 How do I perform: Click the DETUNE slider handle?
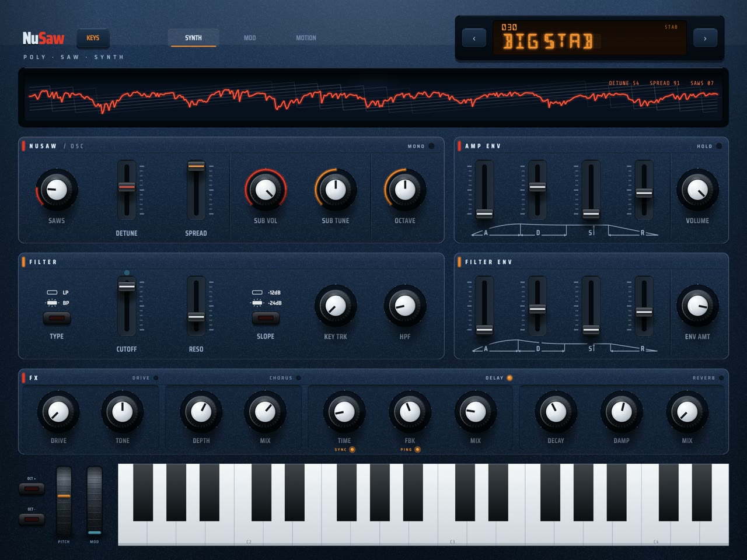pyautogui.click(x=127, y=187)
